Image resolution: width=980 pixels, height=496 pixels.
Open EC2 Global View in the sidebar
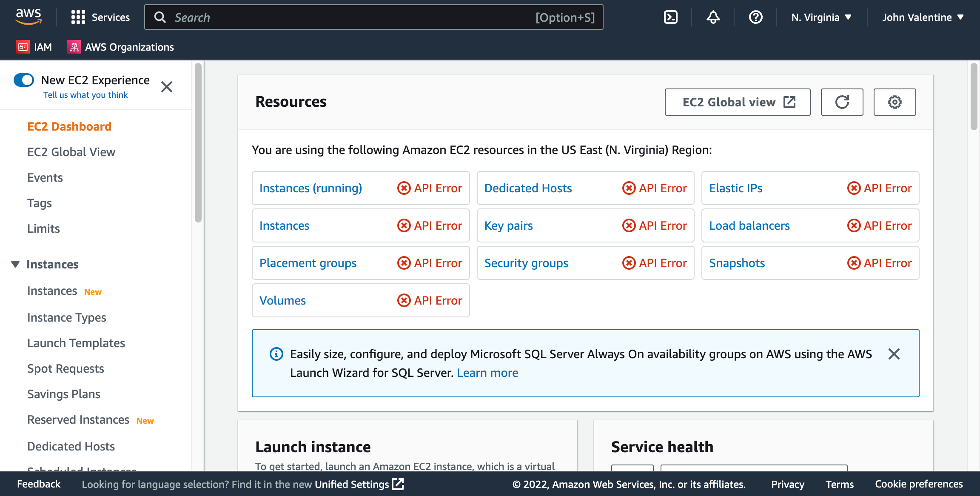(x=71, y=152)
